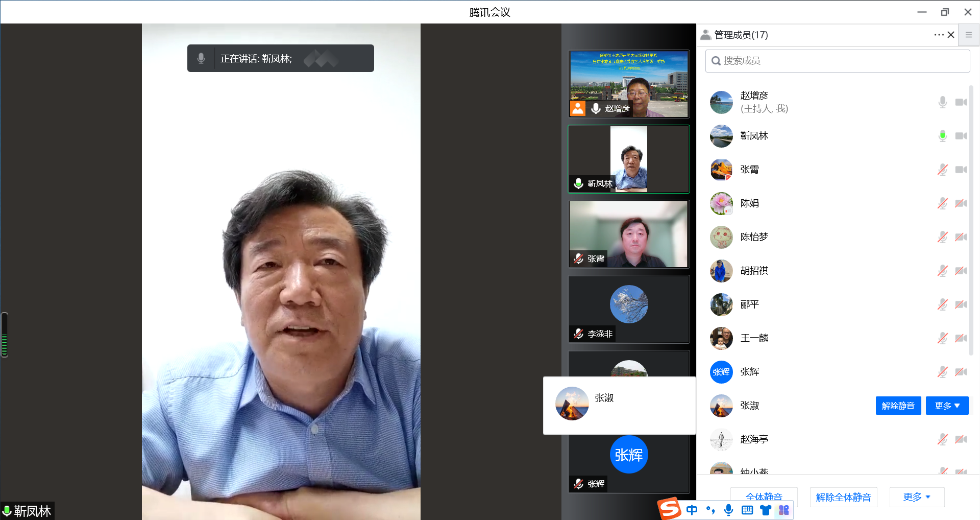980x520 pixels.
Task: Click the blue 张辉 avatar in member list
Action: tap(721, 372)
